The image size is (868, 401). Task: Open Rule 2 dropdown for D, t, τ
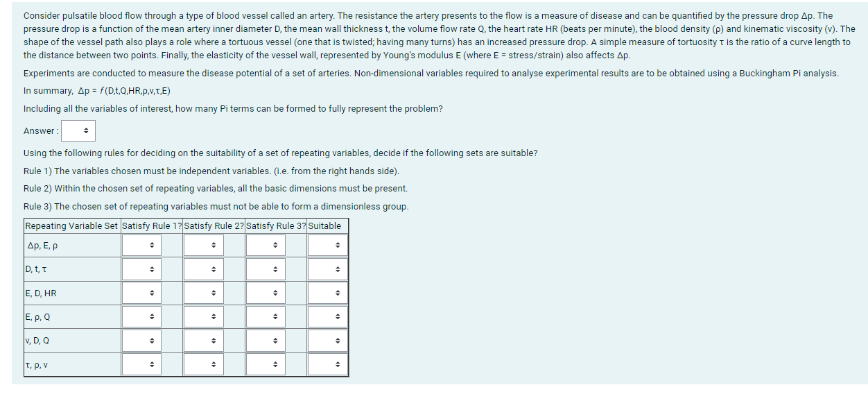[x=204, y=269]
